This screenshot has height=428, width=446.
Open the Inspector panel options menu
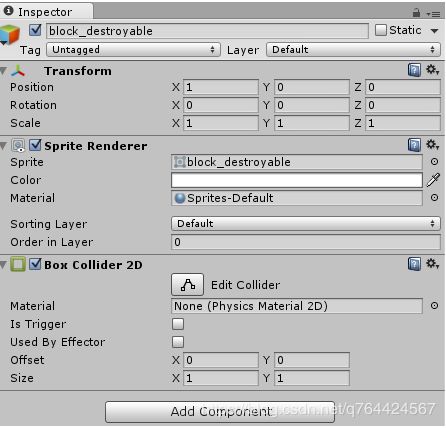[433, 14]
